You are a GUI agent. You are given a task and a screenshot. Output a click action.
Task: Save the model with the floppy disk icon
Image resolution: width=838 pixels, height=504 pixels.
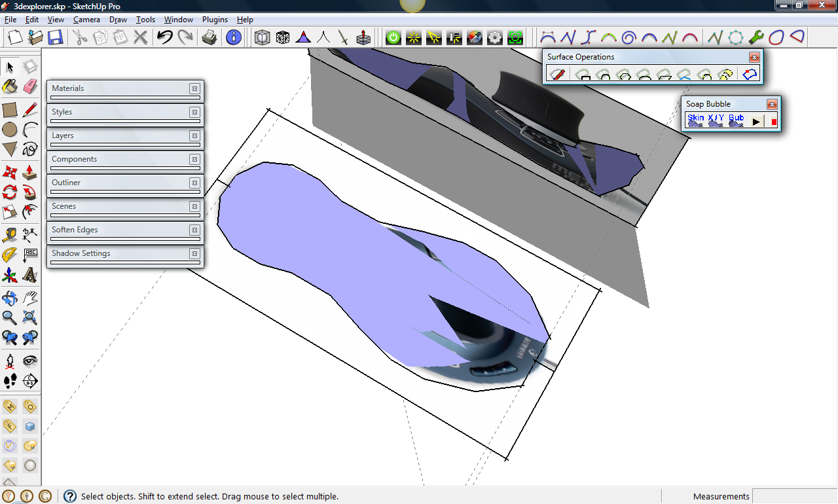click(x=56, y=37)
